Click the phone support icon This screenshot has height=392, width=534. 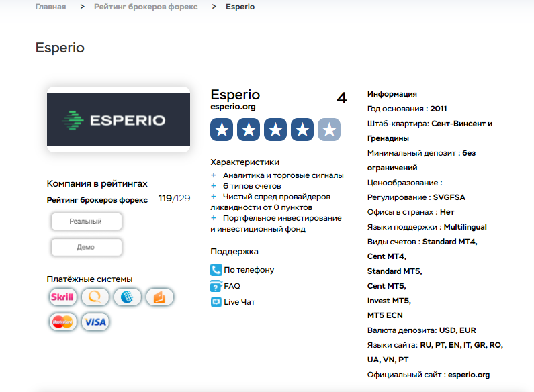coord(216,270)
